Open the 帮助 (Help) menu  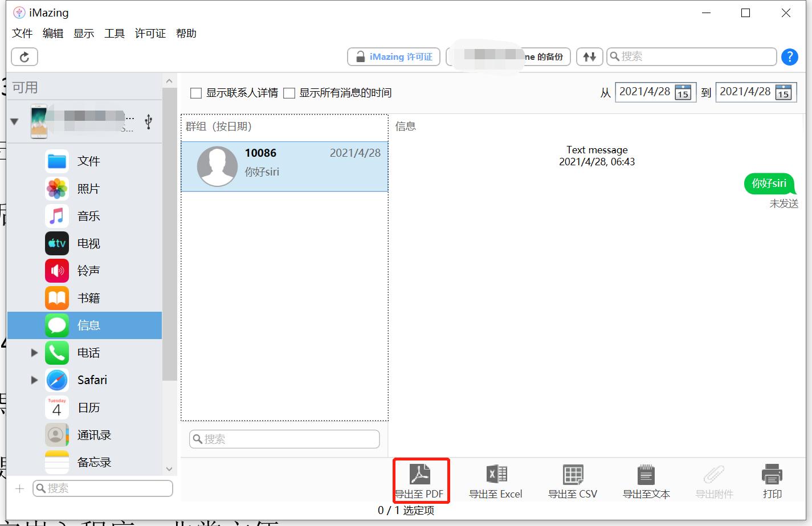coord(186,33)
